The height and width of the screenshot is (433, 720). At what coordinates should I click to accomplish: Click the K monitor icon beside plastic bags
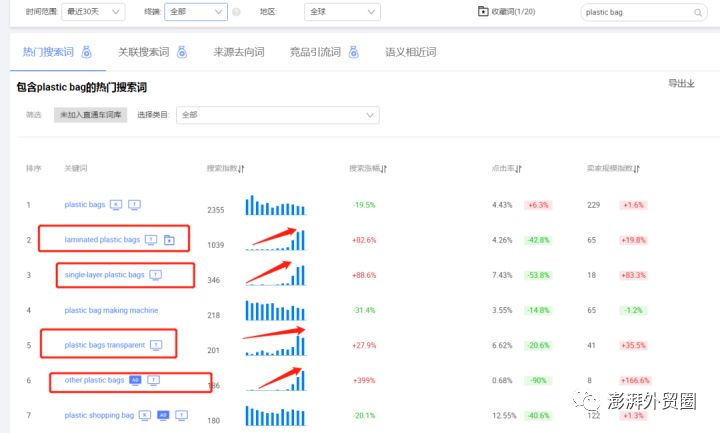pyautogui.click(x=116, y=205)
